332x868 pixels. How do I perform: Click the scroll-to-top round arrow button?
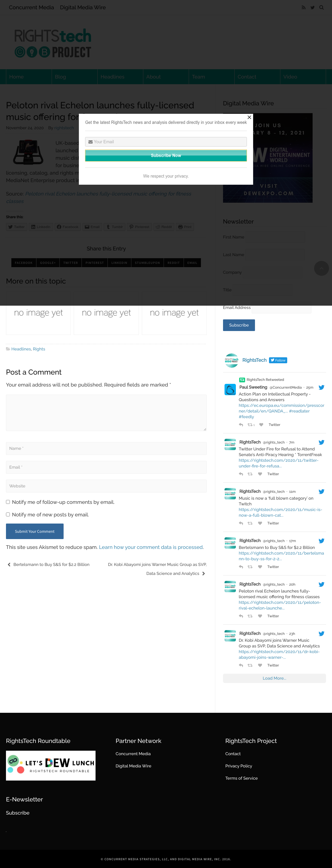pos(321,268)
